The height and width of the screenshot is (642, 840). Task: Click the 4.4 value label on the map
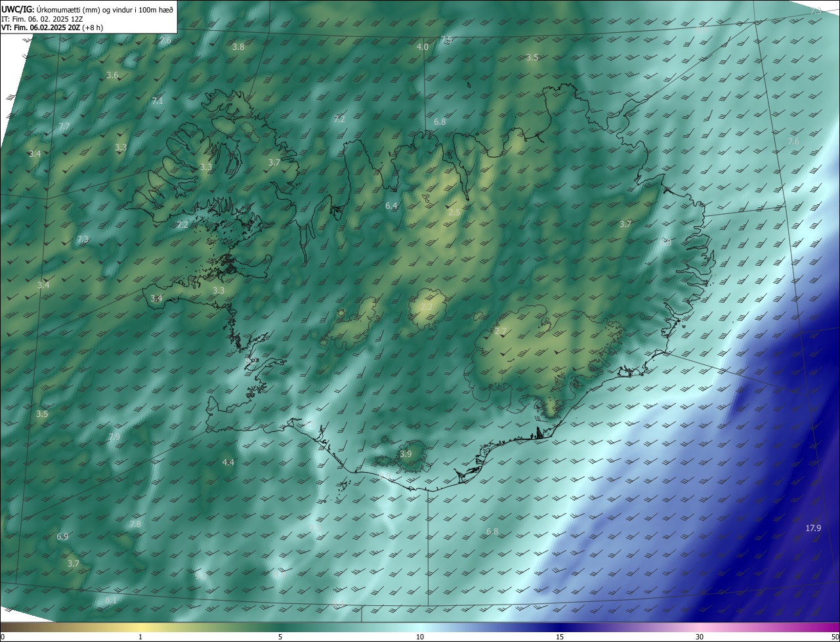tap(228, 462)
